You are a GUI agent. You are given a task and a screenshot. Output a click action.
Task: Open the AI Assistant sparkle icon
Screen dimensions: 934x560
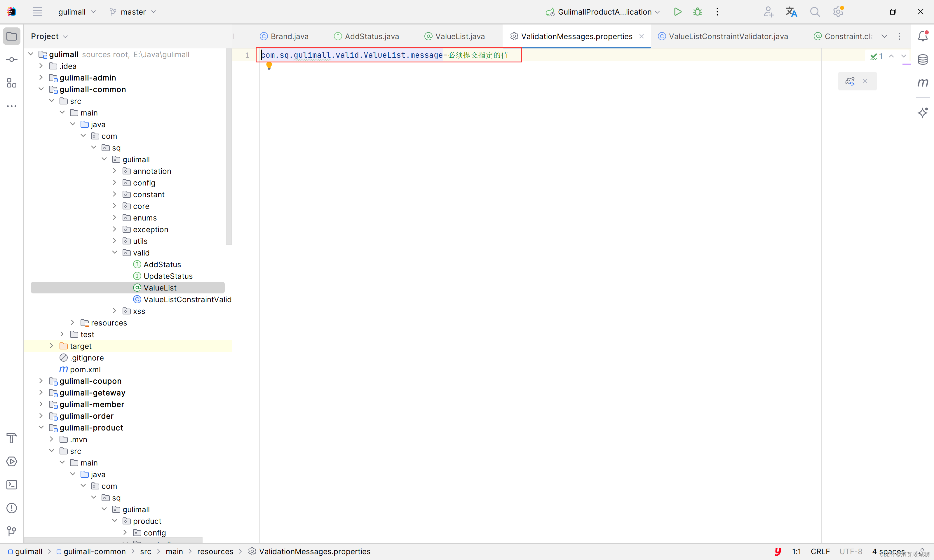923,113
